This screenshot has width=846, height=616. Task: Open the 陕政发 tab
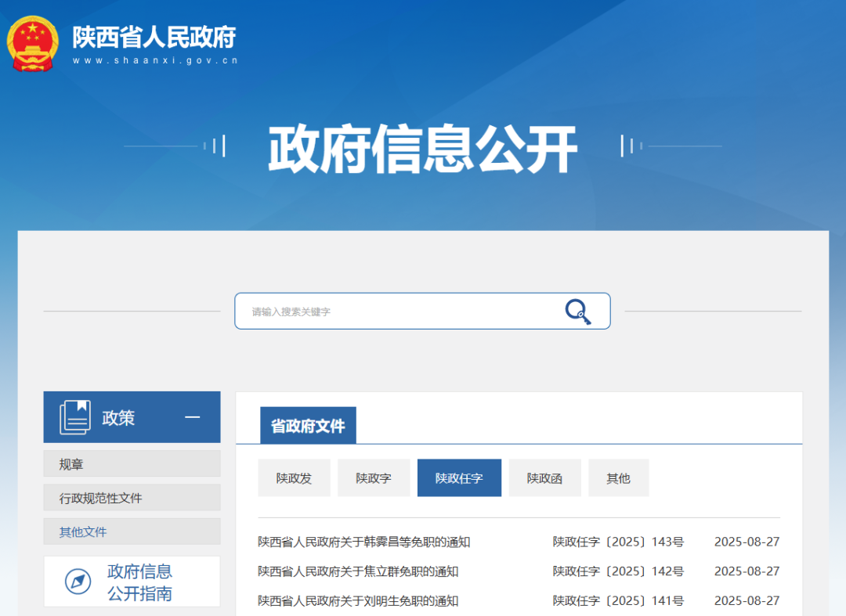point(294,478)
